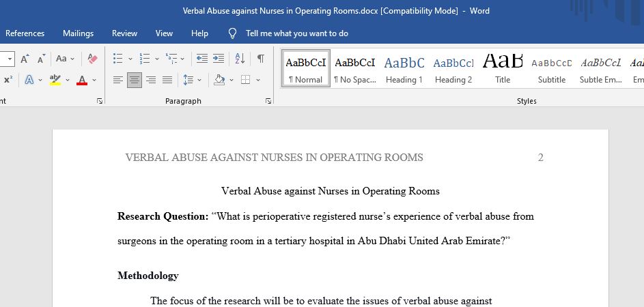This screenshot has height=307, width=644.
Task: Apply the Subtitle style
Action: [552, 68]
